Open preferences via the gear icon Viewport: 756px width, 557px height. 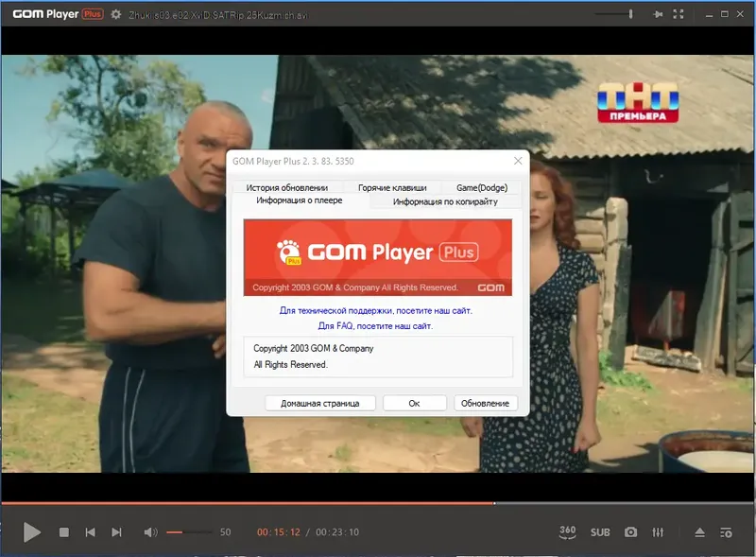click(114, 14)
